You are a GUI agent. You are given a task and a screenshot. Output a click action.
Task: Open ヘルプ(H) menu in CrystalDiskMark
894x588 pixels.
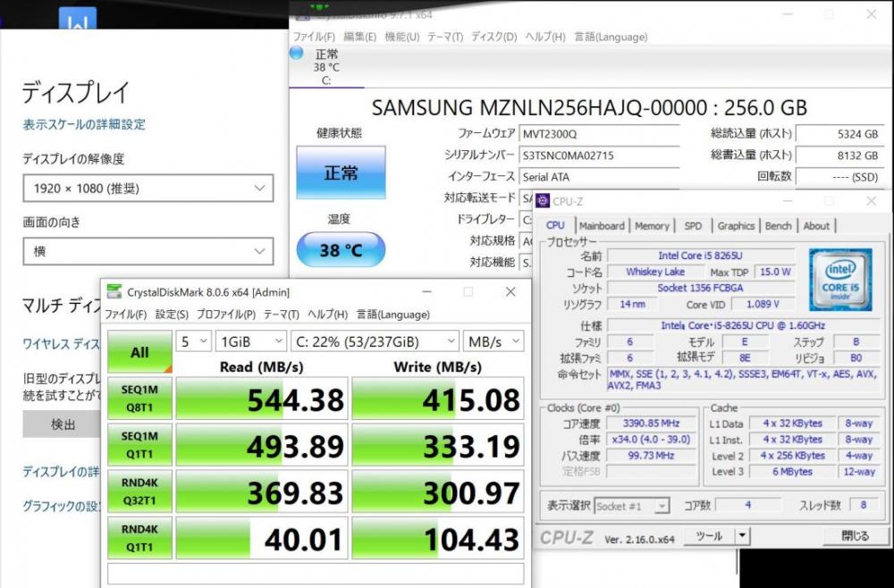coord(327,315)
